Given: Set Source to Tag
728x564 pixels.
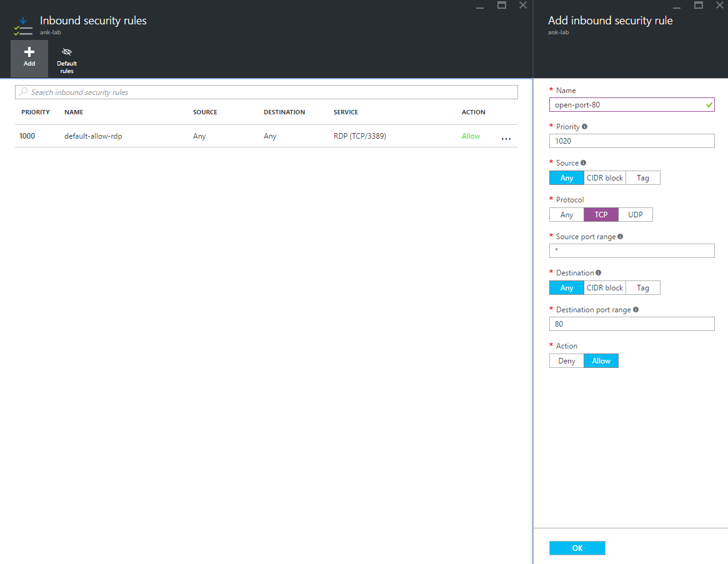Looking at the screenshot, I should (x=643, y=178).
